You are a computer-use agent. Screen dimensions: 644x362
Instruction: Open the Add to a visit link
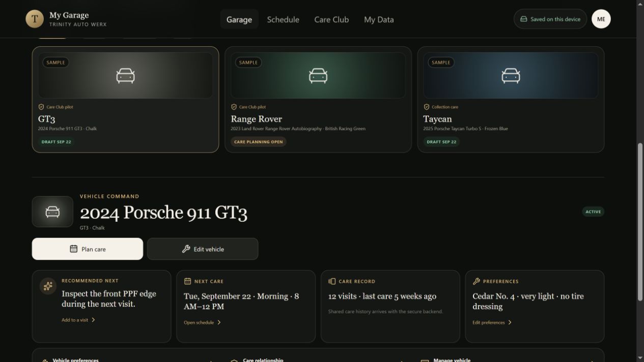78,320
